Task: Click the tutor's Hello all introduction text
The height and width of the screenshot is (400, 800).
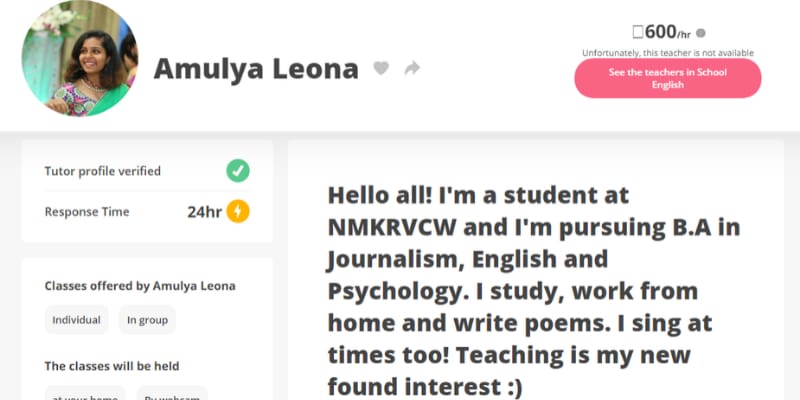Action: click(x=534, y=291)
